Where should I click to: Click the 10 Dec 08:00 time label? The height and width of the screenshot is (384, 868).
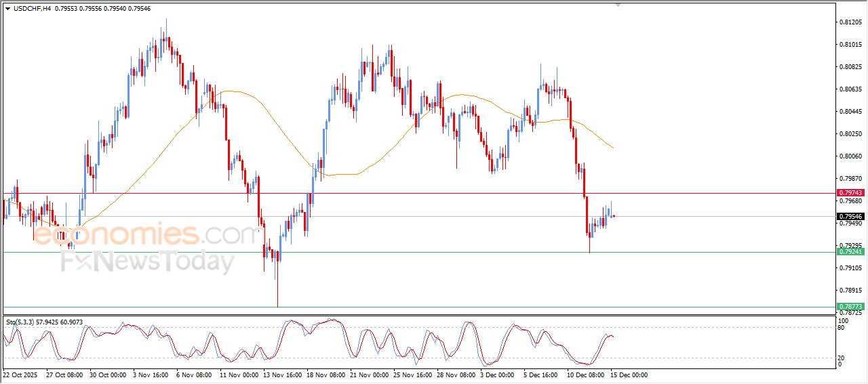pyautogui.click(x=587, y=374)
